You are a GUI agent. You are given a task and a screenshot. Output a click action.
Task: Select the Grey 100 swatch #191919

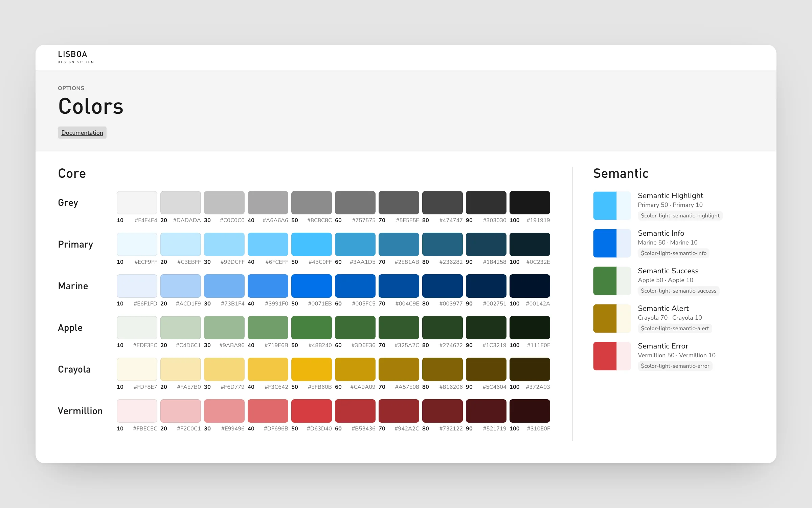[x=530, y=203]
